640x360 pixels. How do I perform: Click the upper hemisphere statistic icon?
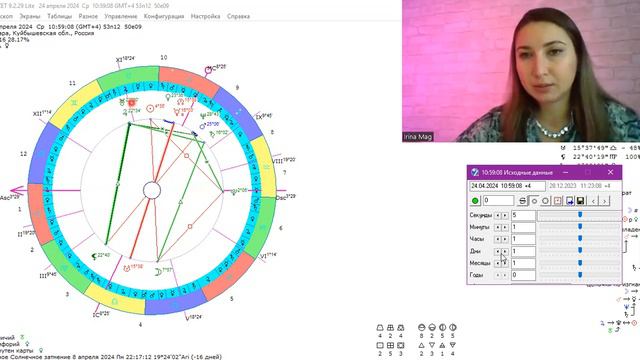[422, 328]
